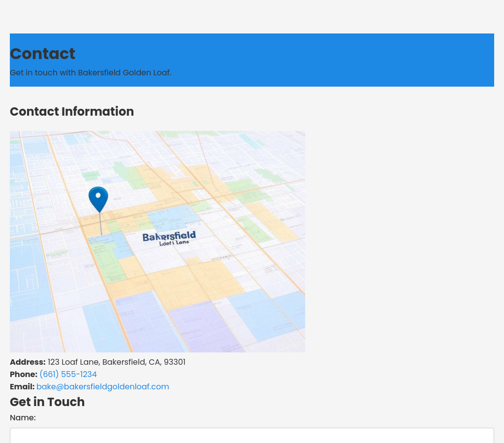Call the (661) 555-1234 phone link

[68, 375]
